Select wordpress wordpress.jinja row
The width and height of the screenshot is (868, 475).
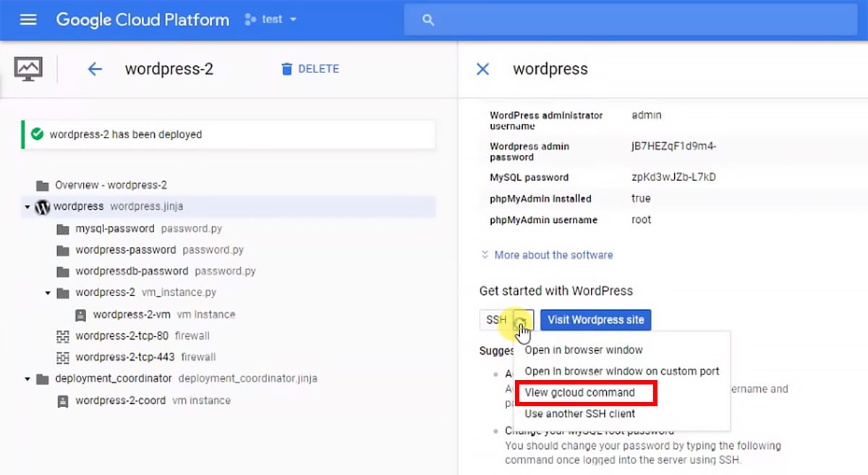coord(229,206)
